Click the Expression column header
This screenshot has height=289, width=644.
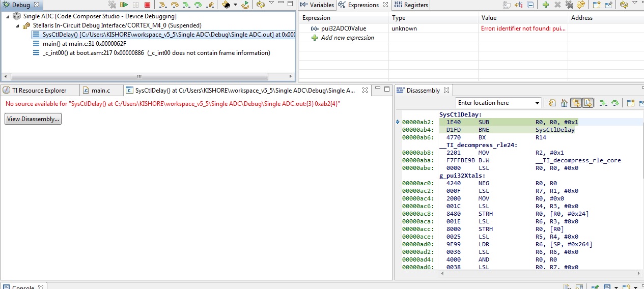(344, 18)
